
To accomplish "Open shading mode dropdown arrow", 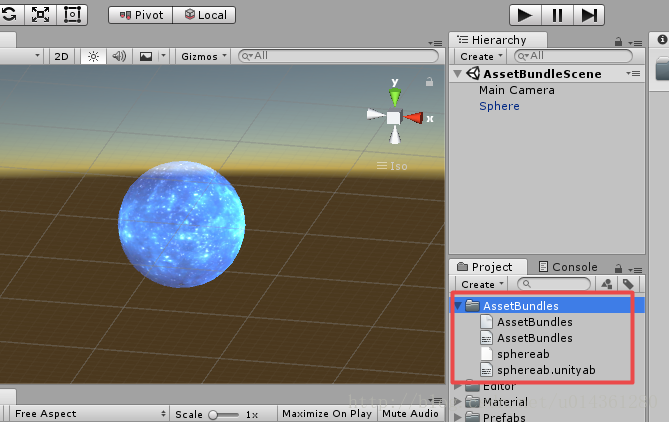I will coord(37,56).
